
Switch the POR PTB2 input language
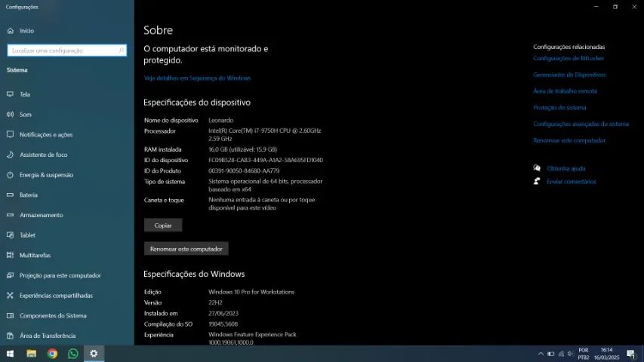pos(584,354)
